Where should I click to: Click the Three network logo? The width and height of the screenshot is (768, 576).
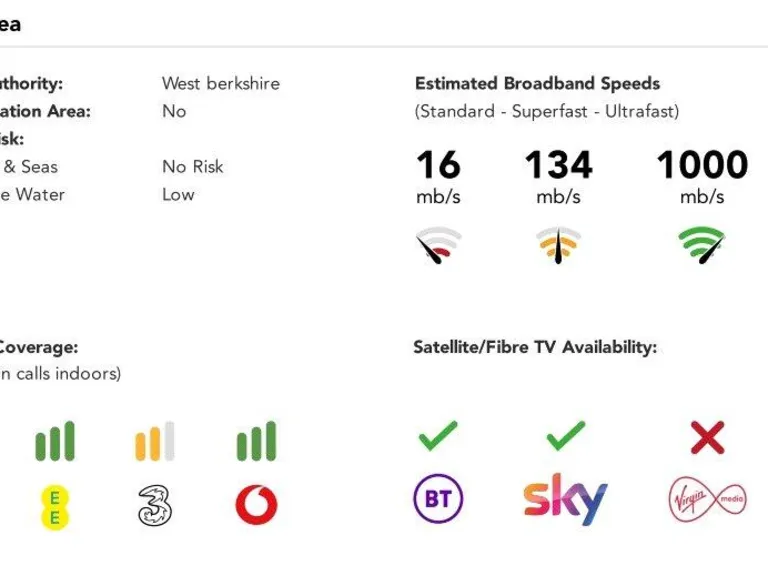(x=155, y=505)
